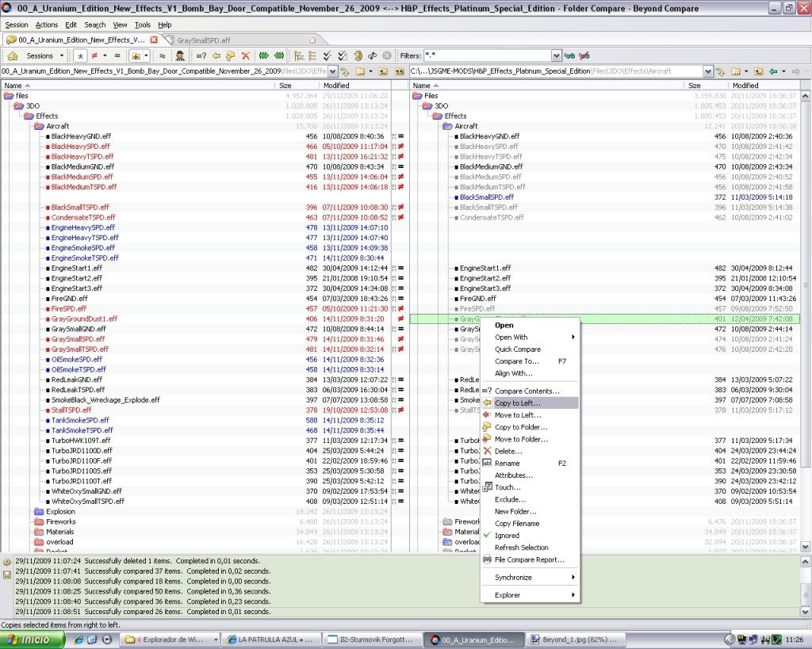Click the log panel save icon
812x649 pixels.
click(6, 575)
